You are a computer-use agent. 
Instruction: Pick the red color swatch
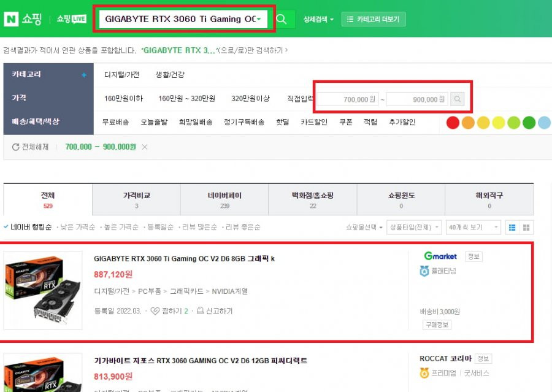453,123
